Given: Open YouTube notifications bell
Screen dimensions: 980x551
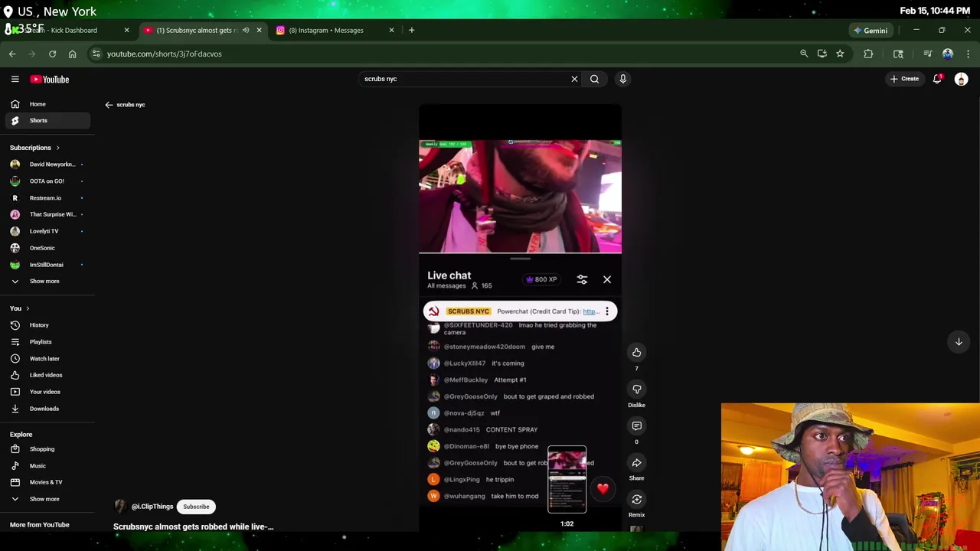Looking at the screenshot, I should (937, 79).
